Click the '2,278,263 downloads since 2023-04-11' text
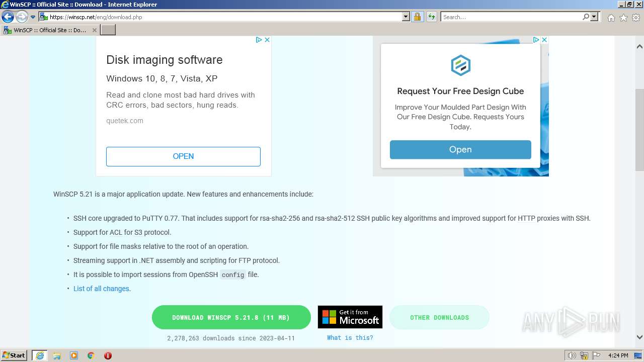 (231, 338)
